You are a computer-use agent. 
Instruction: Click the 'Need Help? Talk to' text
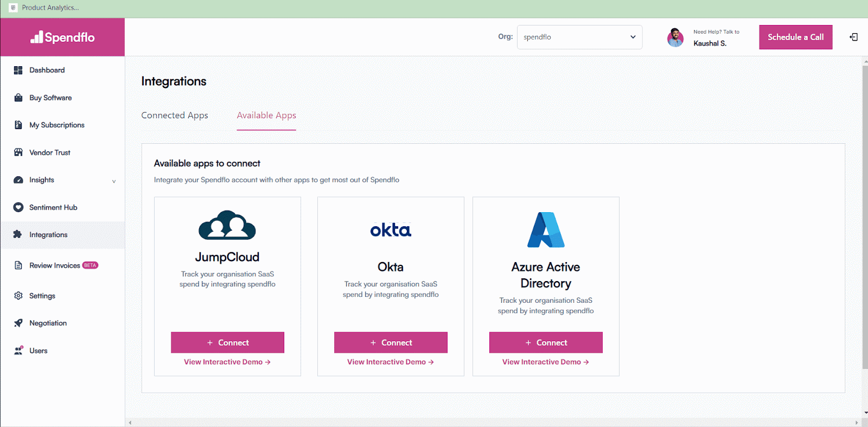coord(716,32)
